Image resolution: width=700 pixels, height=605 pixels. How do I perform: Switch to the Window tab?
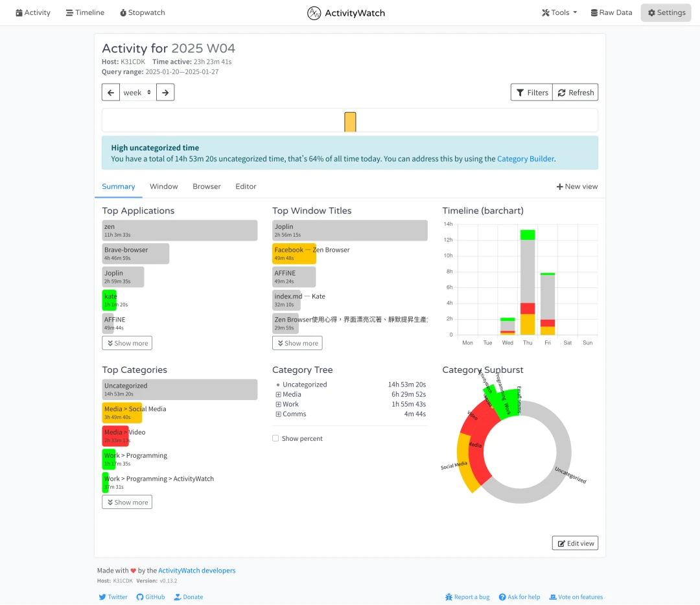(163, 186)
